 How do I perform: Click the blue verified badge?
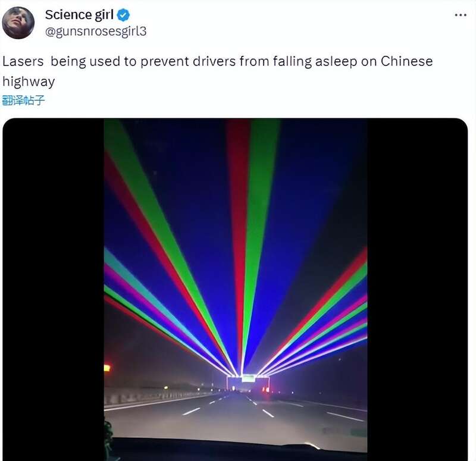[123, 15]
